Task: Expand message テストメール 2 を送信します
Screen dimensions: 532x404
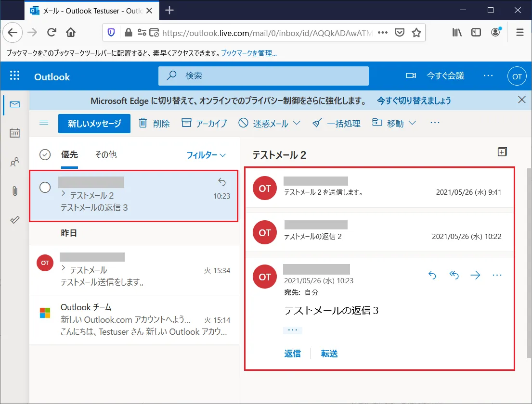Action: click(380, 189)
